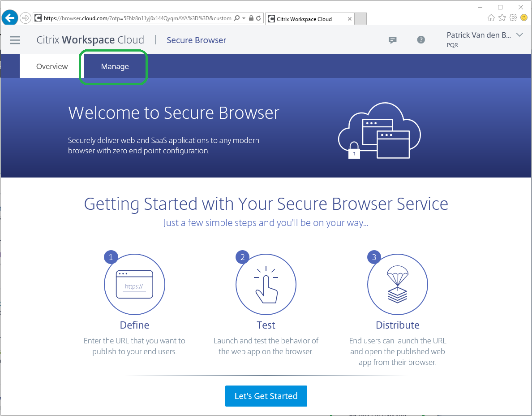
Task: Click the Distribute parachute icon
Action: point(397,284)
